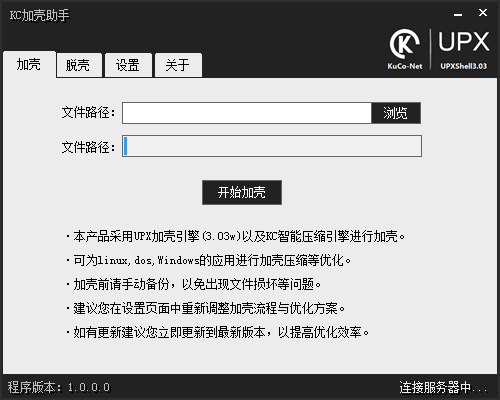
Task: Click the KC加壳助手 title text
Action: tap(40, 15)
